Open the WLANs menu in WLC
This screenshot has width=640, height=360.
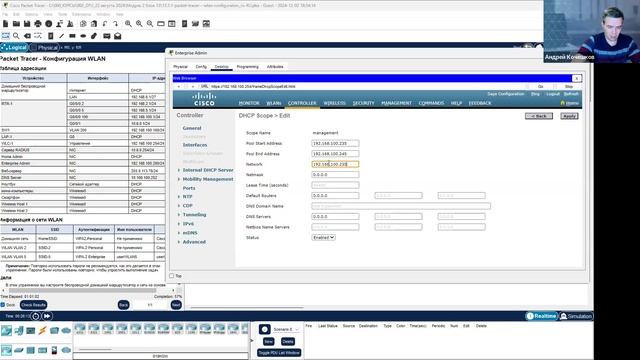pos(273,103)
